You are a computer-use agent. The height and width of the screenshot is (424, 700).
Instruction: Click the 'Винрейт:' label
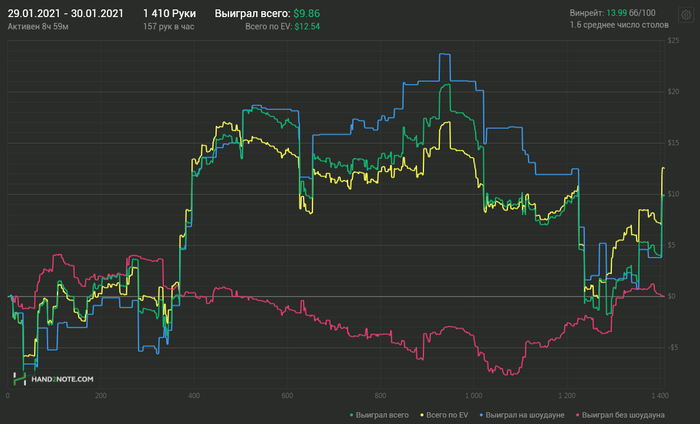point(587,13)
